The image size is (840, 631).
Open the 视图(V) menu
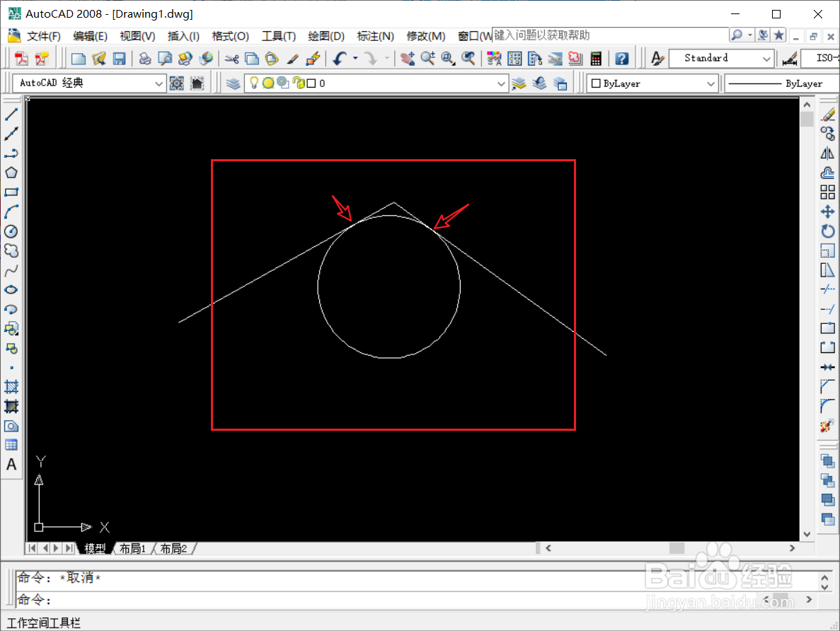(x=137, y=36)
